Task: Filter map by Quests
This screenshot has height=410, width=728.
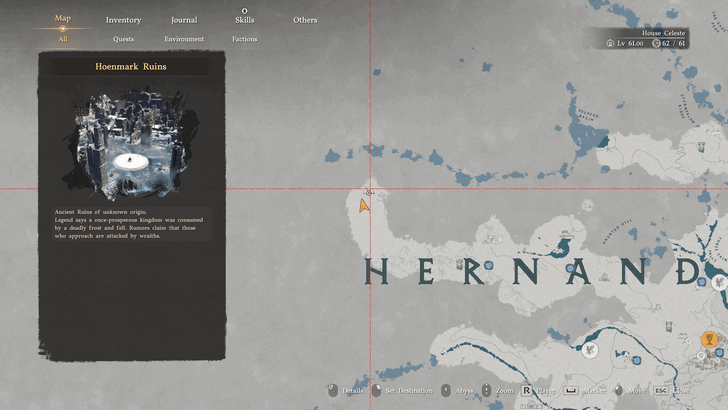Action: 123,39
